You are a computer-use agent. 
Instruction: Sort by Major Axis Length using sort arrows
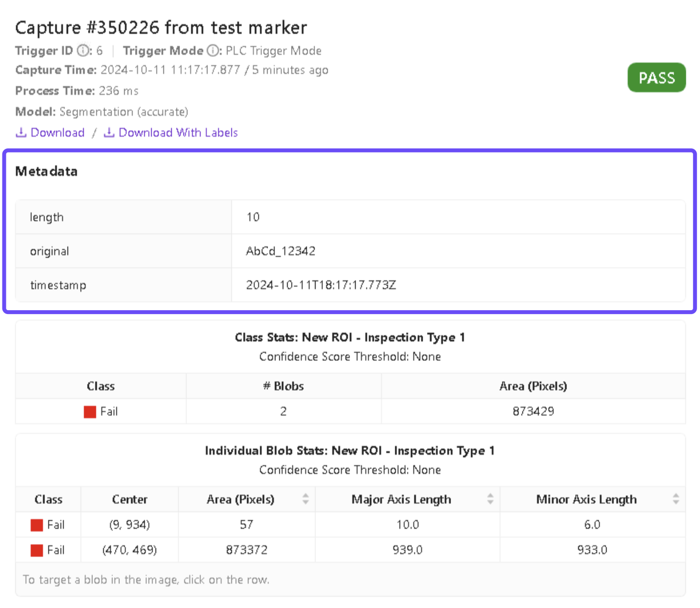(x=490, y=499)
